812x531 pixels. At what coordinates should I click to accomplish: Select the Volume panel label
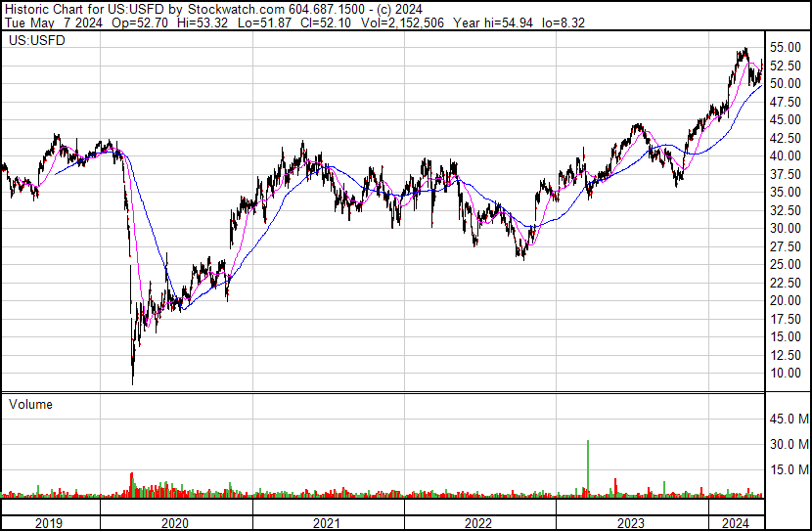tap(30, 404)
